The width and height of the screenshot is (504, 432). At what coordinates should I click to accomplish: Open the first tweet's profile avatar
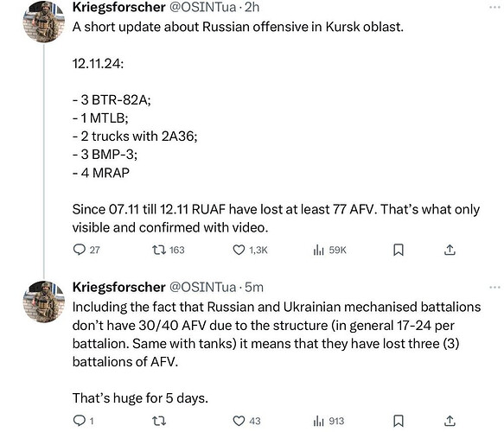tap(44, 22)
